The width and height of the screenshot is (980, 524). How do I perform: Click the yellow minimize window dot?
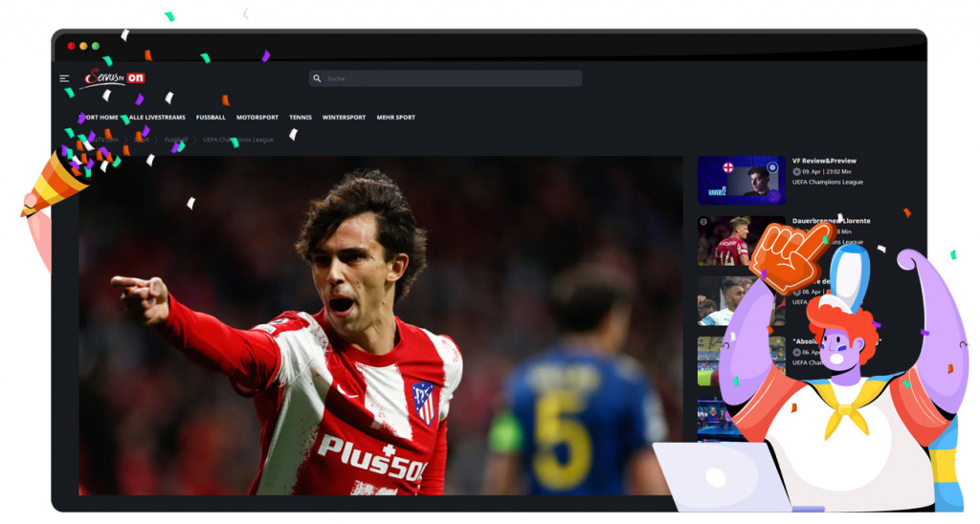pos(83,46)
